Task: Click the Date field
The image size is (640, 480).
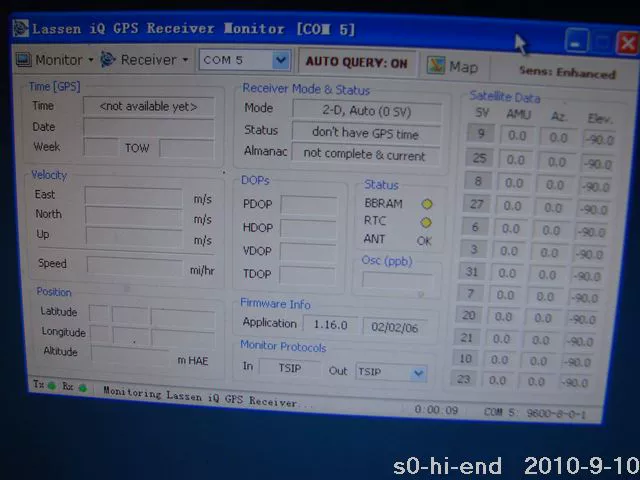Action: (149, 127)
